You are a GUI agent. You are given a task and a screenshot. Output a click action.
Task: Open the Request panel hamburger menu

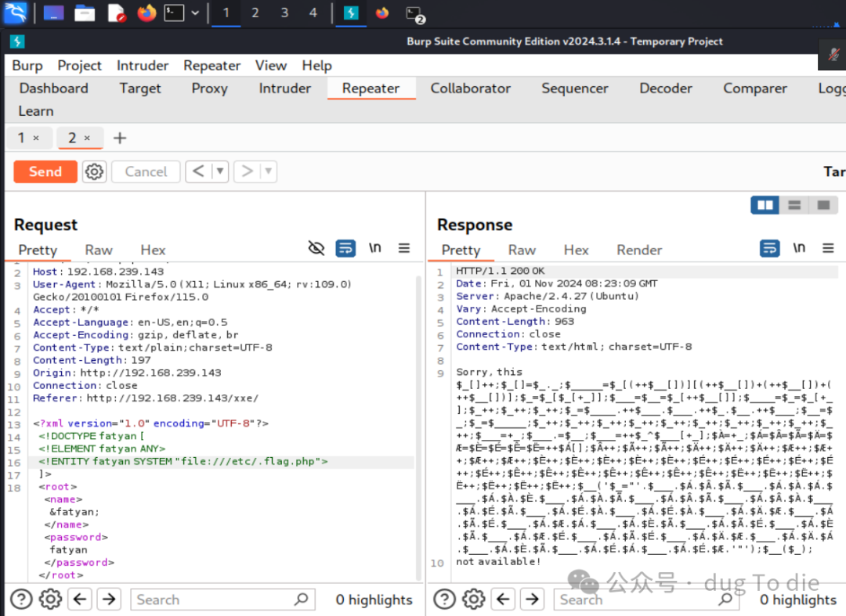(x=404, y=248)
